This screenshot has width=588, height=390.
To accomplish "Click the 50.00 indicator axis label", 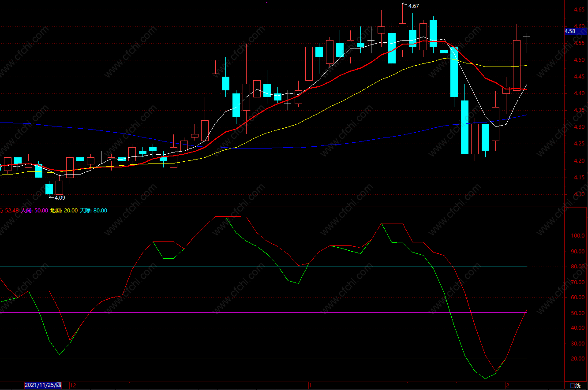I will [x=578, y=313].
